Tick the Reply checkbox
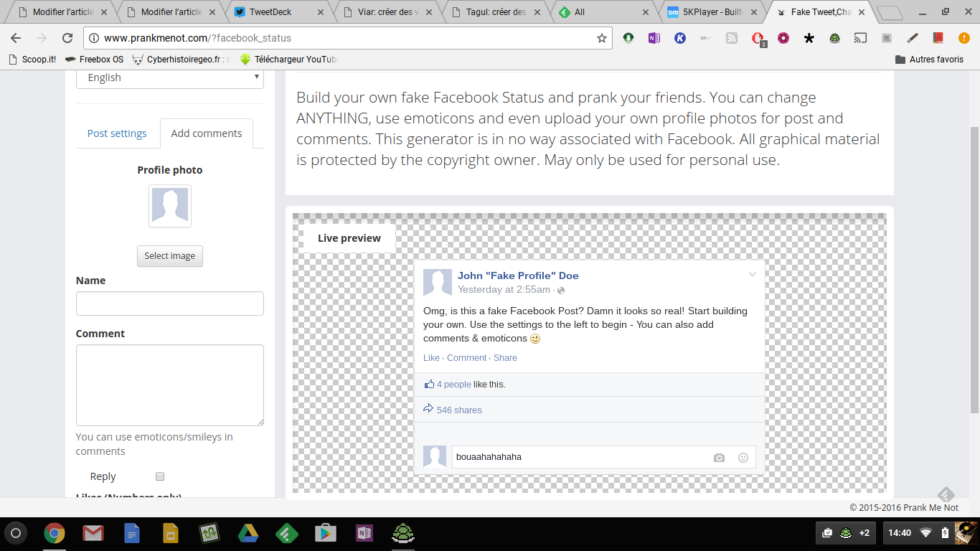The image size is (980, 551). [x=160, y=476]
